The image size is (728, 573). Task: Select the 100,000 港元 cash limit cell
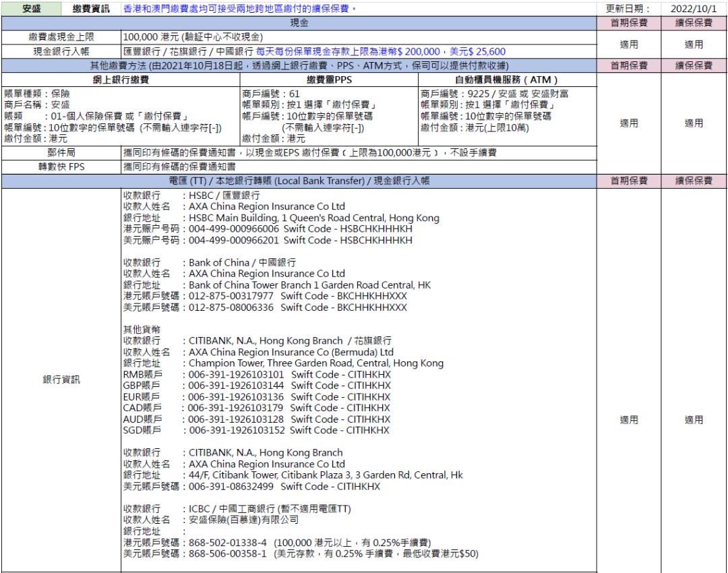[359, 37]
